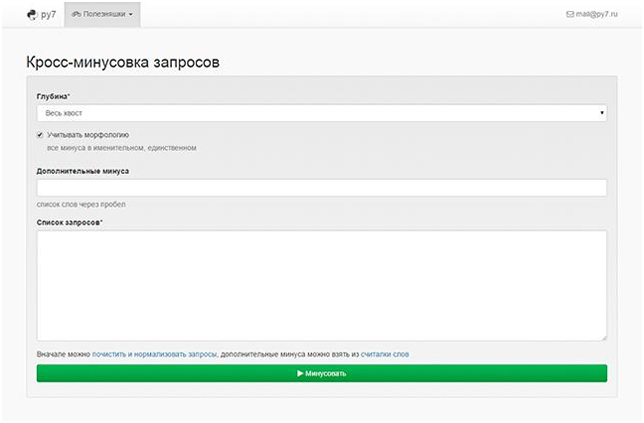Click the icon in the Полезняшки menu
This screenshot has height=423, width=644.
[76, 14]
